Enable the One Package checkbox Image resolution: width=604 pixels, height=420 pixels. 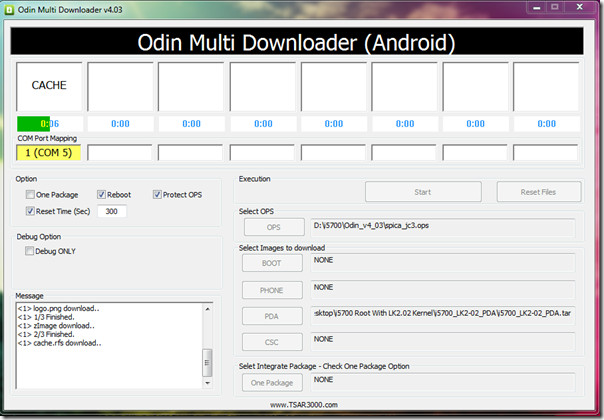pos(30,195)
